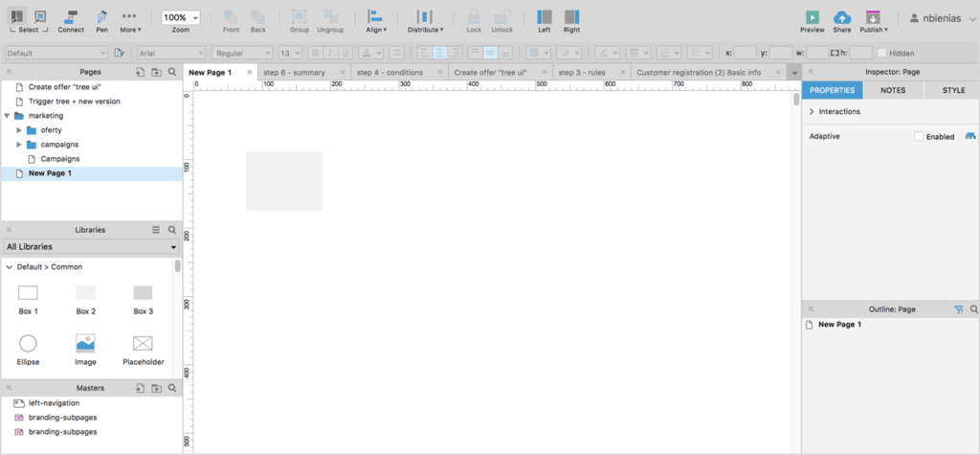Open adaptive views management icon
Screen dimensions: 980x455
(970, 136)
